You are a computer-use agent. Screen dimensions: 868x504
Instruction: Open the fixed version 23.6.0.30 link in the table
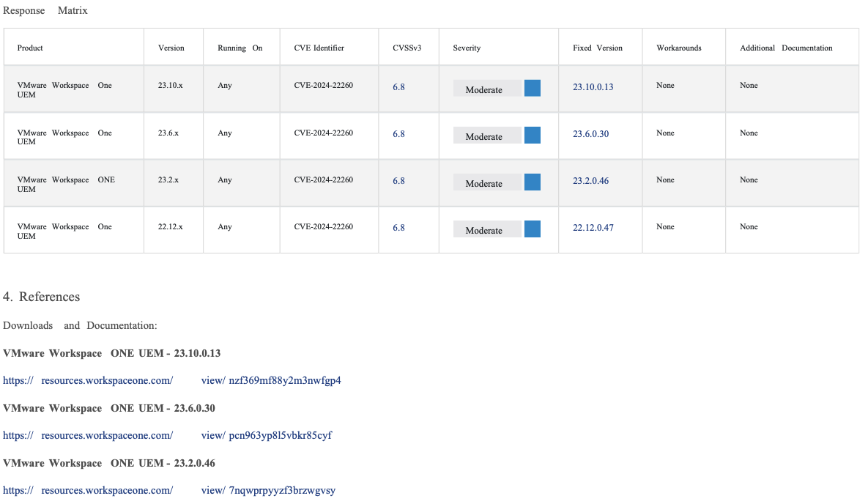coord(590,134)
